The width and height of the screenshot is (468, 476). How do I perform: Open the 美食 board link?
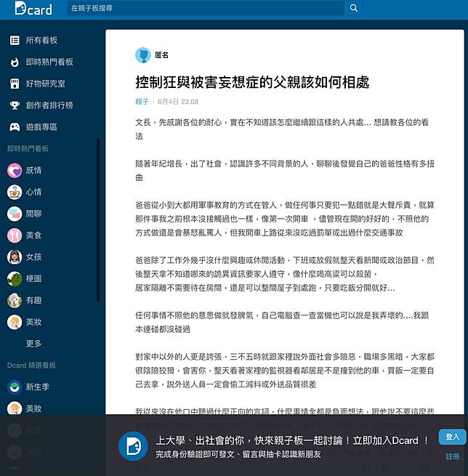(33, 235)
